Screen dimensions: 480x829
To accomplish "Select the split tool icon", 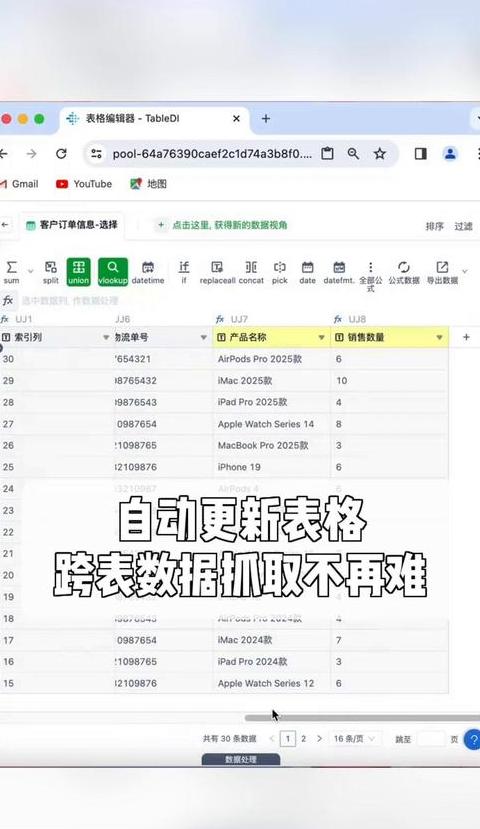I will point(51,272).
